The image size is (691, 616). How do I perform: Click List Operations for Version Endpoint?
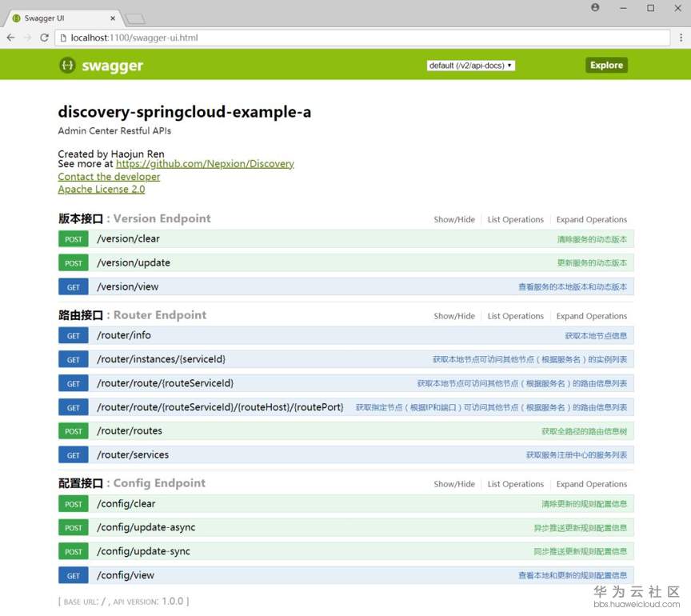(x=515, y=219)
